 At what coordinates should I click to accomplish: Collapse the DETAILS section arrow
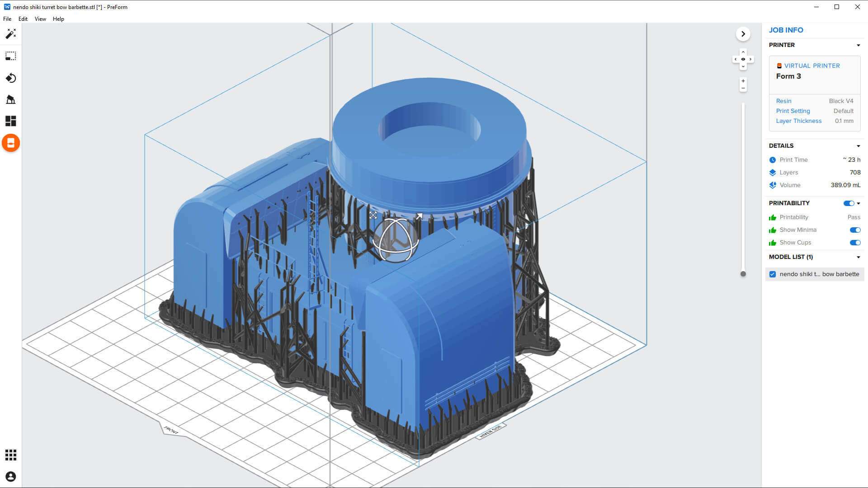point(858,146)
